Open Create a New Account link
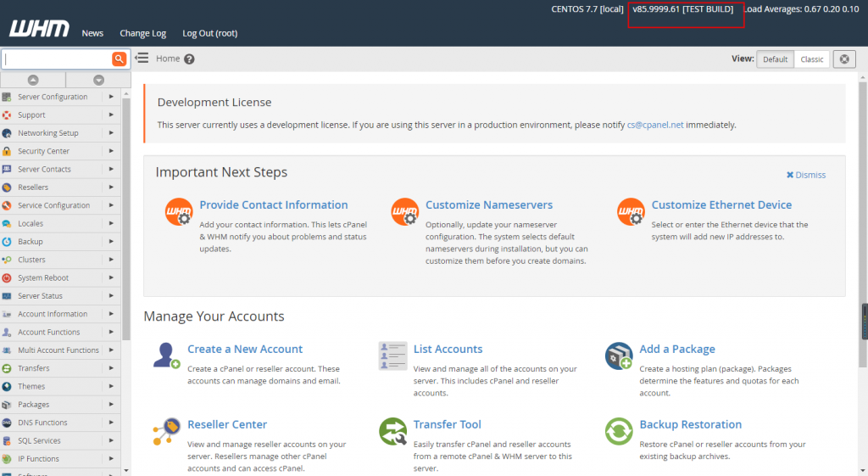Image resolution: width=868 pixels, height=476 pixels. 245,349
